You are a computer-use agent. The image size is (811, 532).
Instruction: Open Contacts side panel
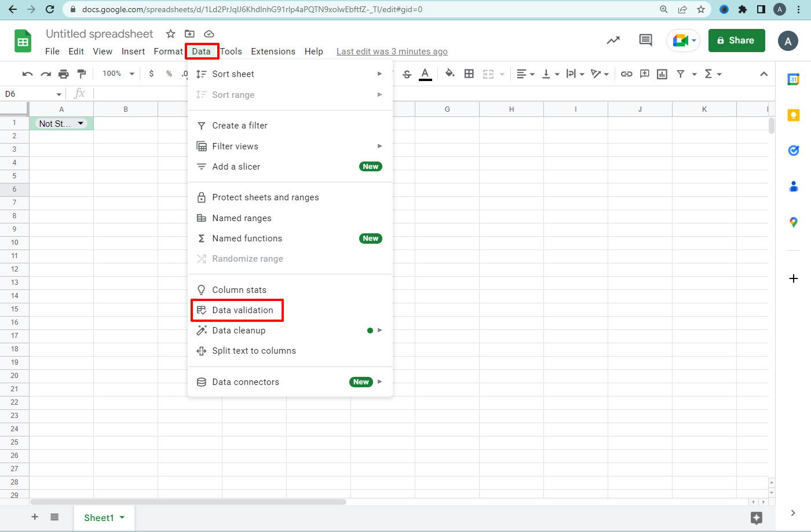[x=794, y=186]
